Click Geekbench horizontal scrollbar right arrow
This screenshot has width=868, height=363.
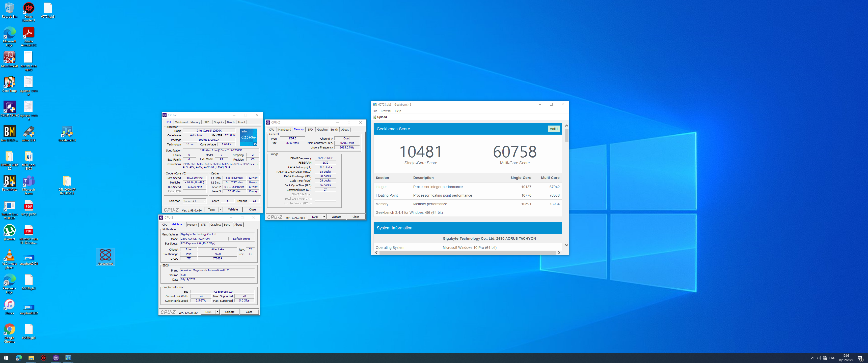(559, 253)
